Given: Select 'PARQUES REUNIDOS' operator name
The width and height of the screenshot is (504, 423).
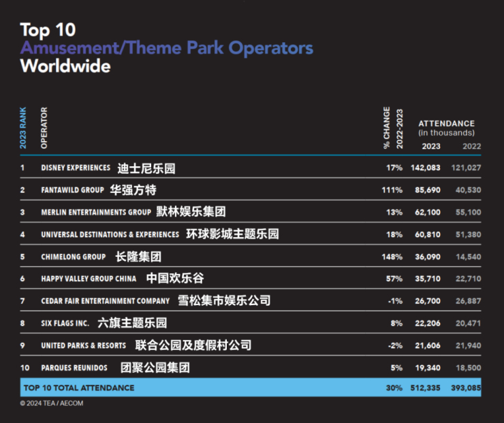Looking at the screenshot, I should (74, 368).
